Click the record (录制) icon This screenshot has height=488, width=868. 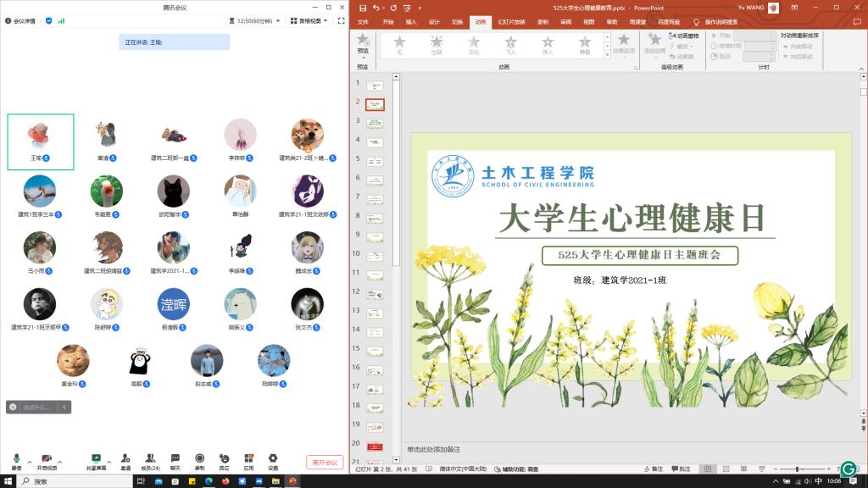200,458
